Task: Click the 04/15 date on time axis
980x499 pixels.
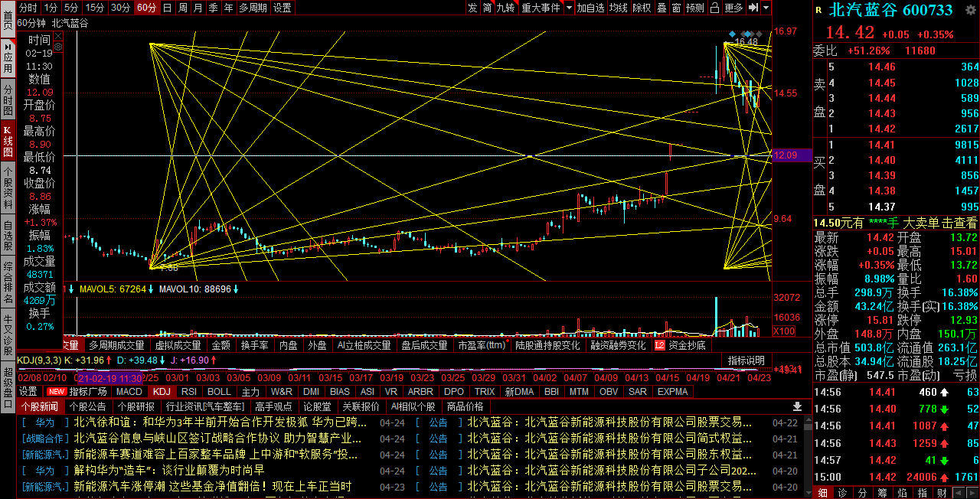Action: click(667, 378)
